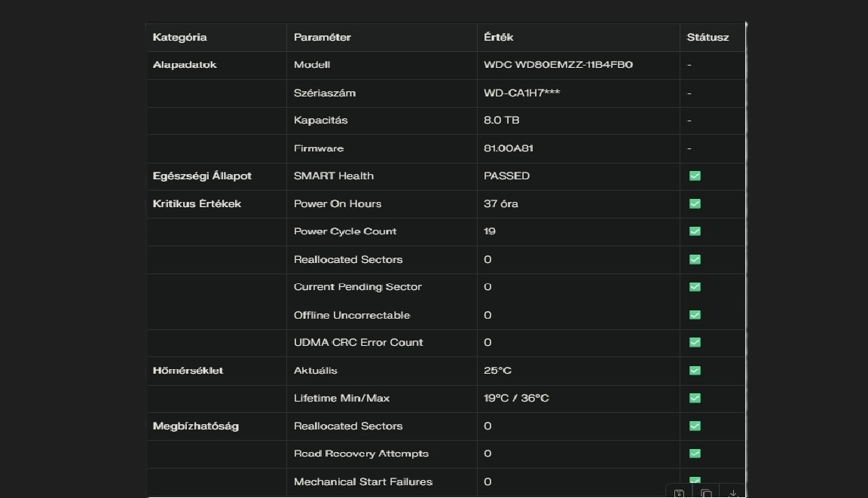868x498 pixels.
Task: Click Offline Uncorrectable status checkmark
Action: coord(695,315)
